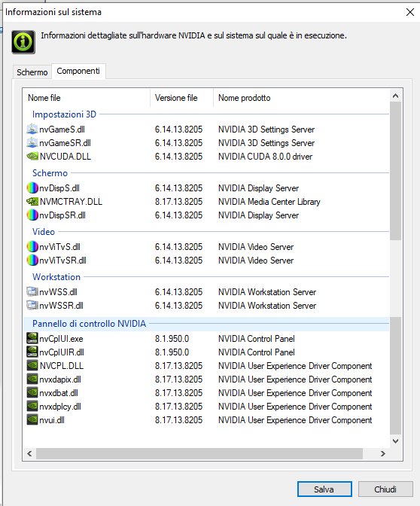The image size is (420, 506).
Task: Click the nvxdbat.dll icon
Action: click(x=32, y=392)
